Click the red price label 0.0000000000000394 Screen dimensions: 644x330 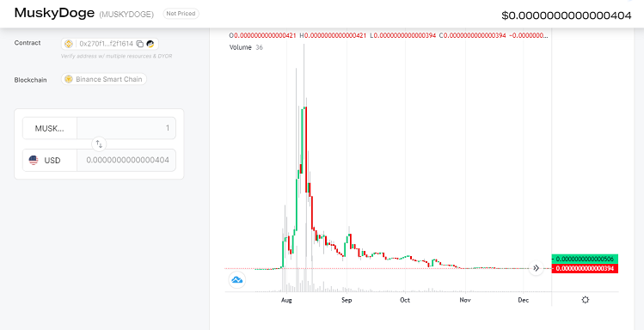585,269
